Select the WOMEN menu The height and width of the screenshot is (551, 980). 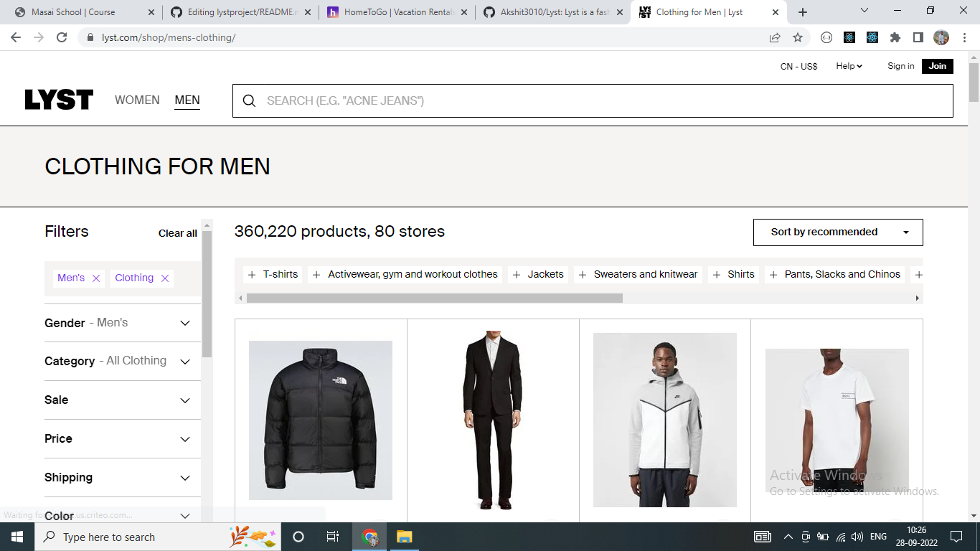pyautogui.click(x=137, y=100)
